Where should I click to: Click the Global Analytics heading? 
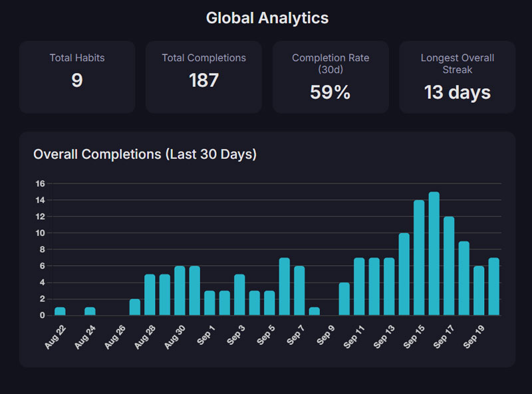click(267, 18)
